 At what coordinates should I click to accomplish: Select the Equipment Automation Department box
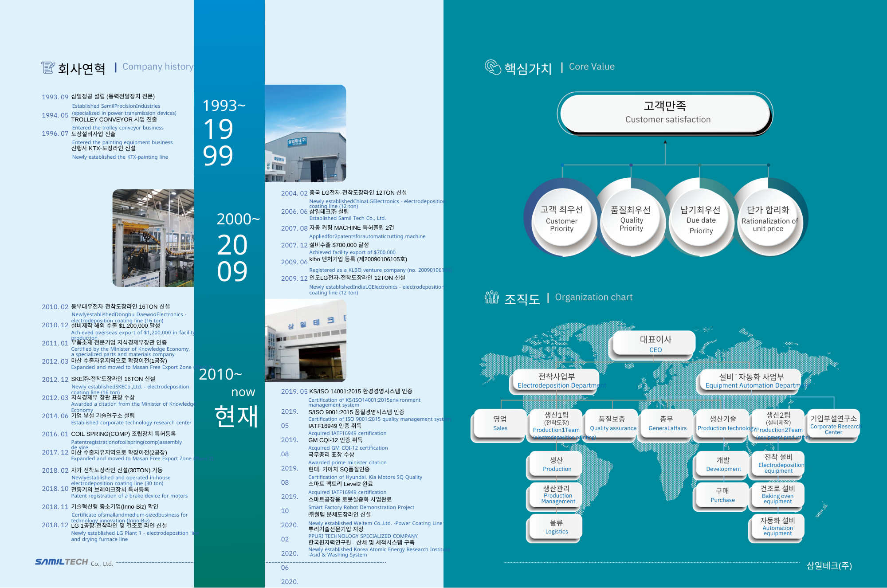click(751, 380)
